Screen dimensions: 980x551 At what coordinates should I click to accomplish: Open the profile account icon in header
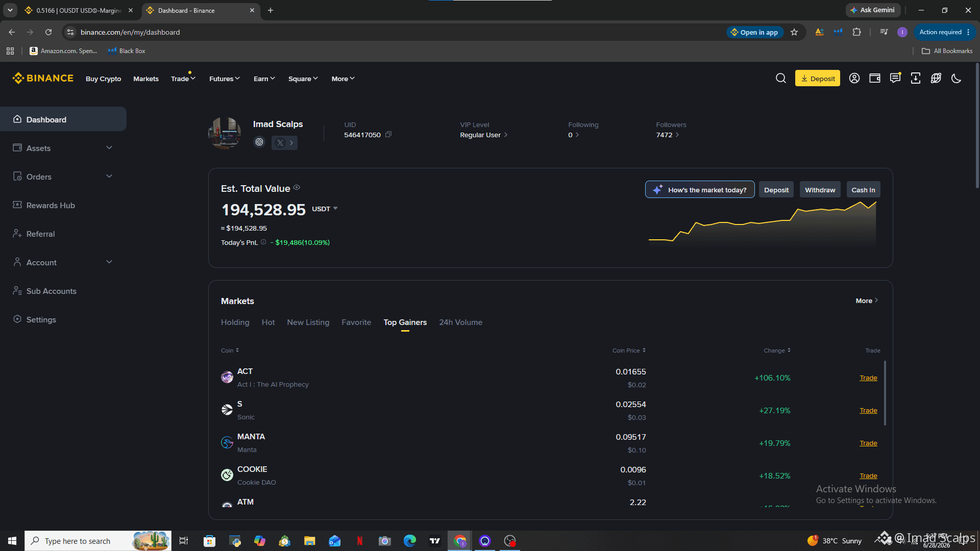[854, 78]
